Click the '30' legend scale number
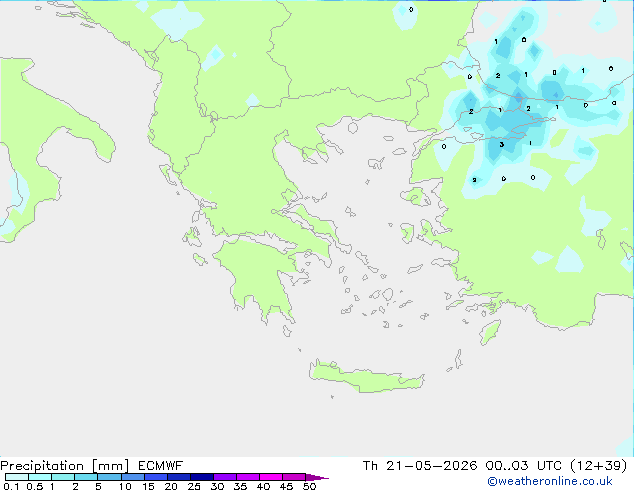 217,486
